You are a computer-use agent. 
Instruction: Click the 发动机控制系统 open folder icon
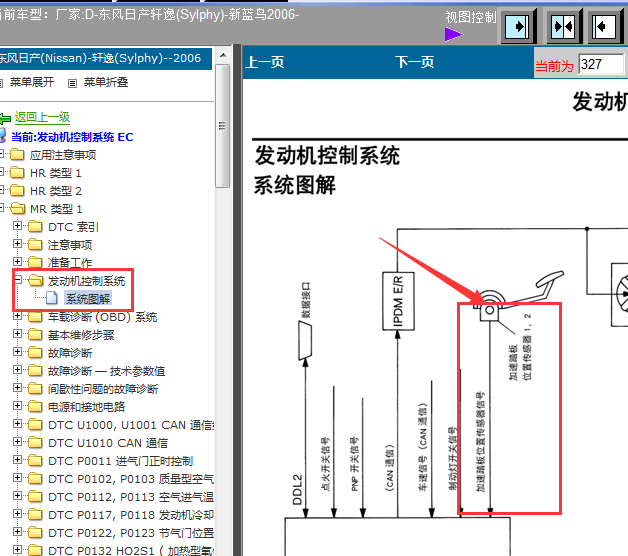(36, 280)
